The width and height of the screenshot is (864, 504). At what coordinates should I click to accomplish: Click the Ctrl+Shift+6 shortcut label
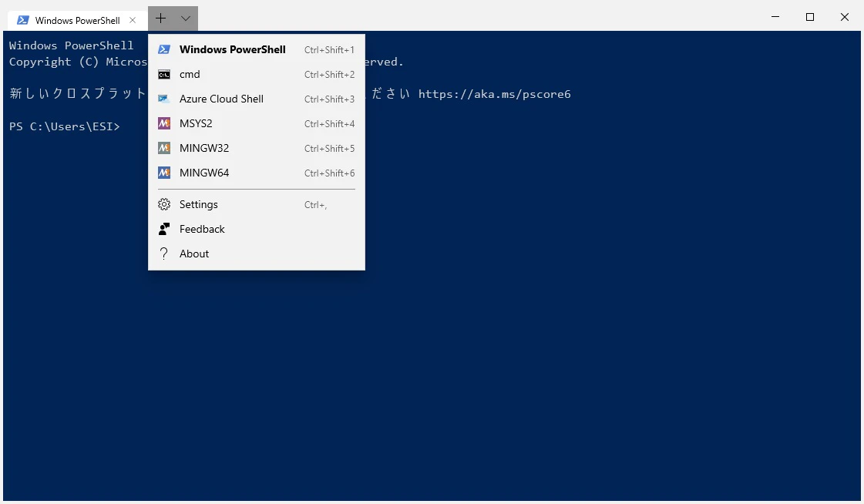(x=330, y=173)
